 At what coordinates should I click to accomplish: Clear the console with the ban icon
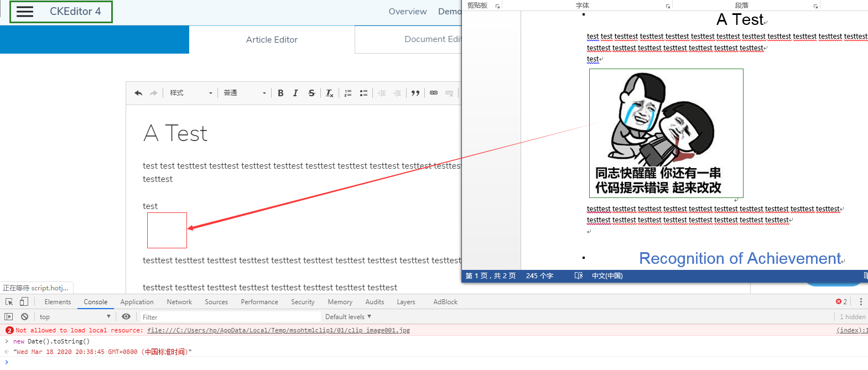[24, 317]
